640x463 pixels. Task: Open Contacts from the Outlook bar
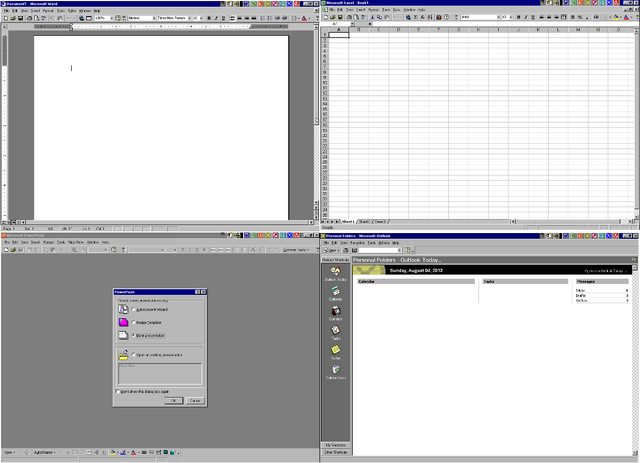[336, 313]
